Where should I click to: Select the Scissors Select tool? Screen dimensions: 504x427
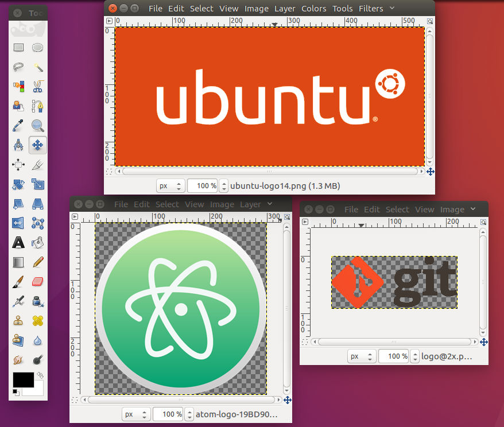point(38,87)
